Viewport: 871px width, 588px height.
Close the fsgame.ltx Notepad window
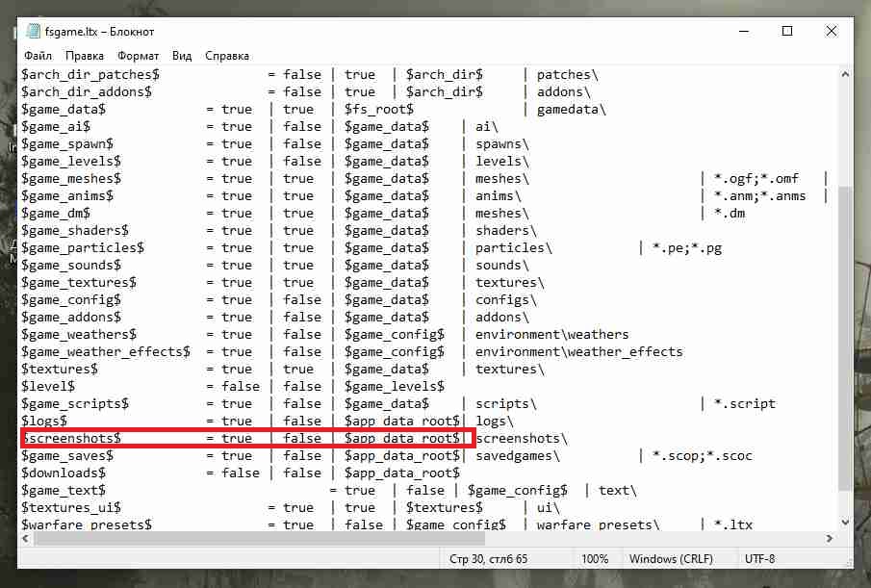click(831, 31)
